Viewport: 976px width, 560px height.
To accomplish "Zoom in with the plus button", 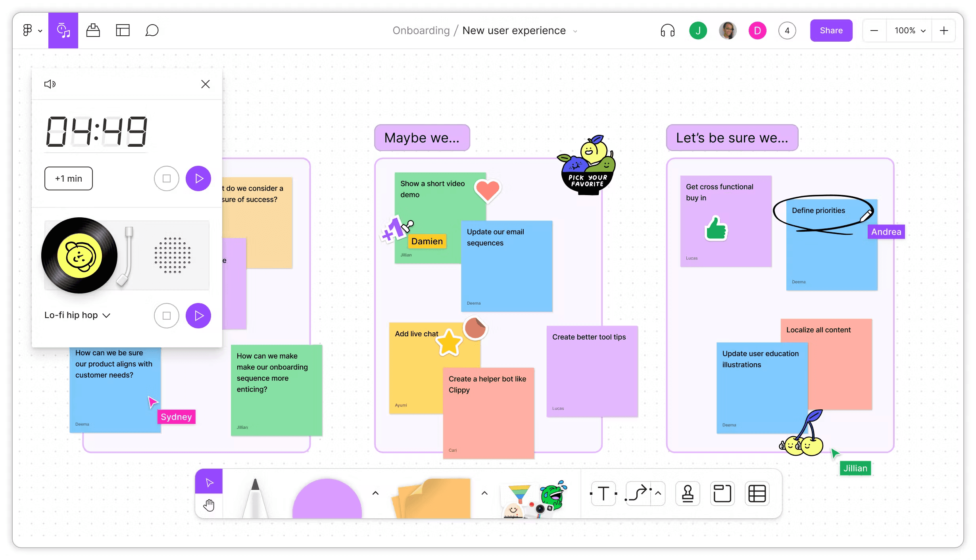I will (x=944, y=31).
